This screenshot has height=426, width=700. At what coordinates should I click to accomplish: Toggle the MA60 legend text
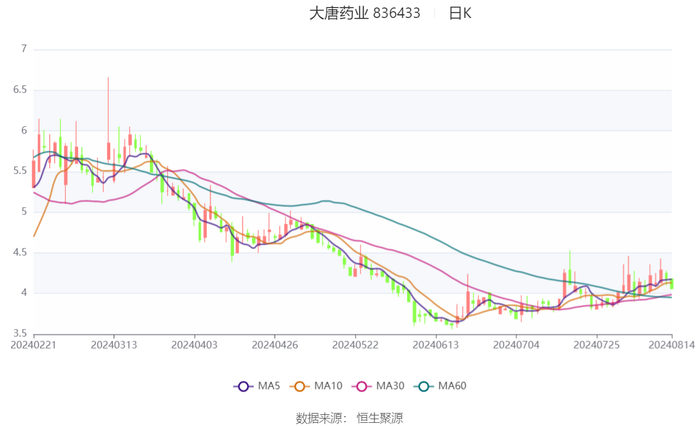(x=451, y=386)
